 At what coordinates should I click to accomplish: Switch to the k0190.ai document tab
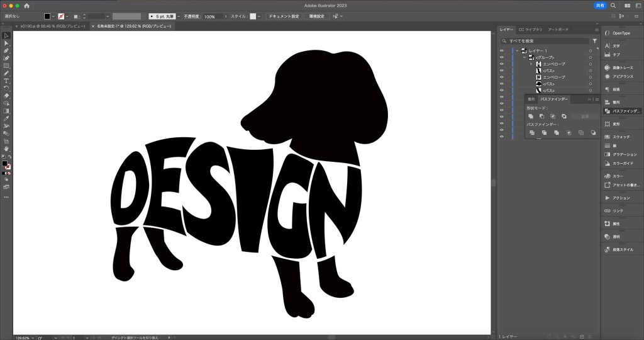[x=47, y=26]
